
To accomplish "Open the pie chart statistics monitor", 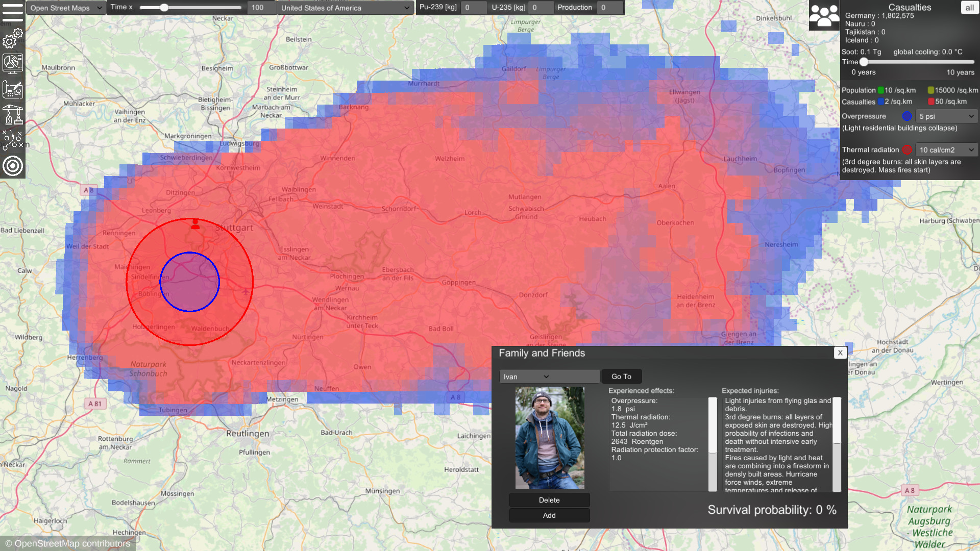I will click(x=12, y=64).
